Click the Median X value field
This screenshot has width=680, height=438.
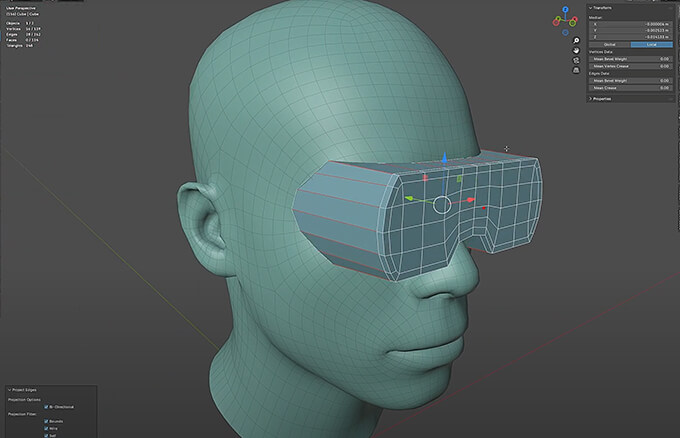(630, 22)
